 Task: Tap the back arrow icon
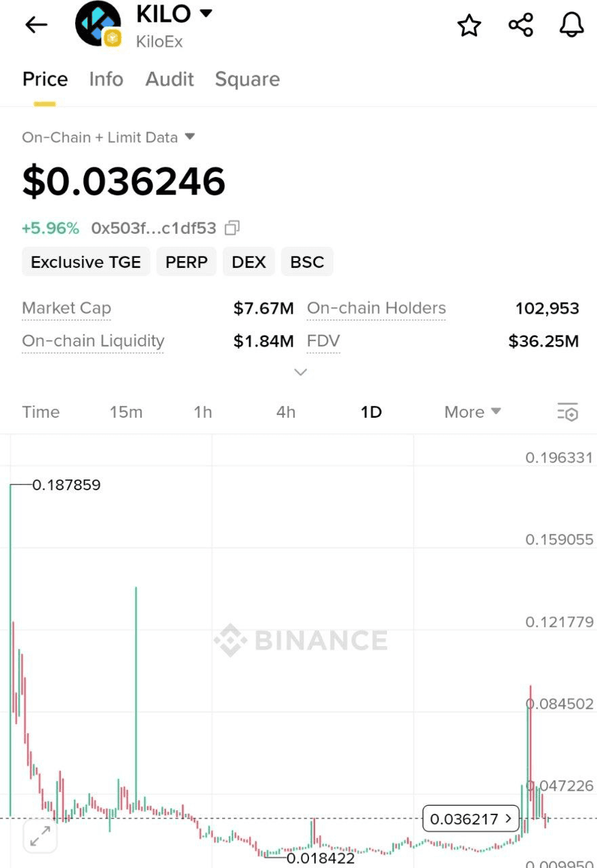pos(36,25)
